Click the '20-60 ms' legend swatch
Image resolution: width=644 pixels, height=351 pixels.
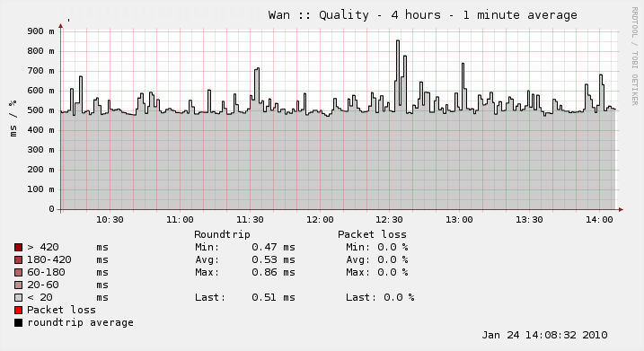click(19, 285)
